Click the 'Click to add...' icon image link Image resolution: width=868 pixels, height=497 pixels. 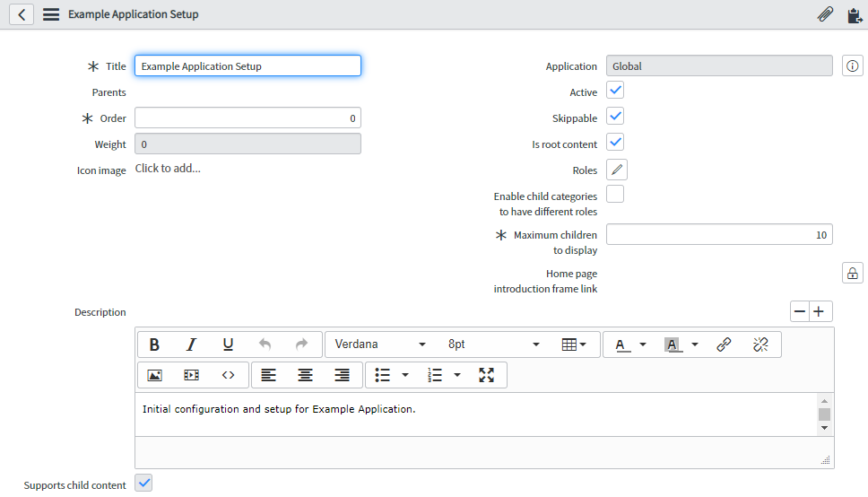(x=168, y=169)
